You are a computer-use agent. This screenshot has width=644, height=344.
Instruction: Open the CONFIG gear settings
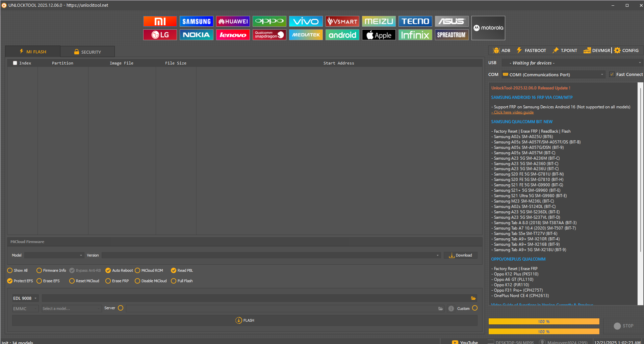626,50
